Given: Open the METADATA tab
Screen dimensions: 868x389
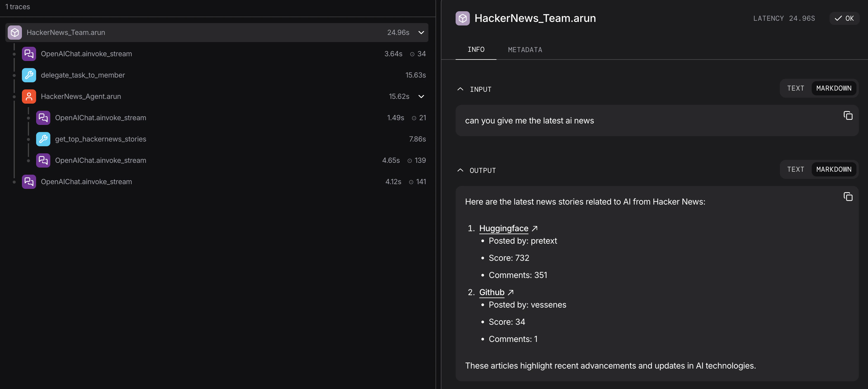Looking at the screenshot, I should click(525, 50).
